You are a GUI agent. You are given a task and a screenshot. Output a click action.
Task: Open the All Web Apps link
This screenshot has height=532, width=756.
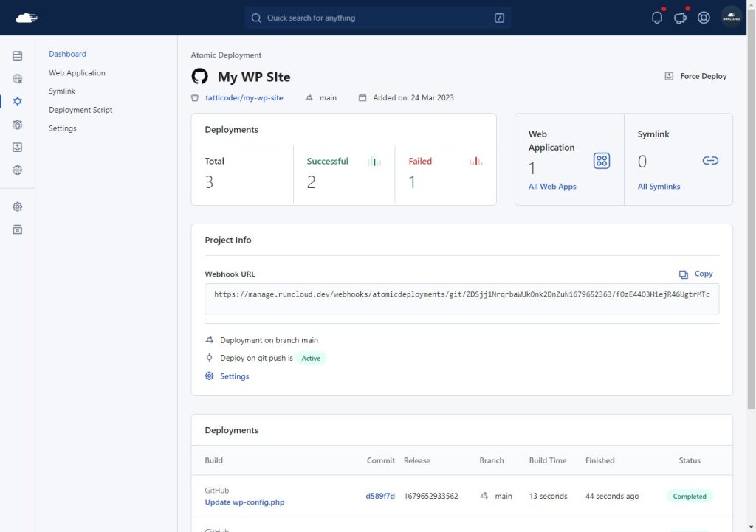point(552,187)
